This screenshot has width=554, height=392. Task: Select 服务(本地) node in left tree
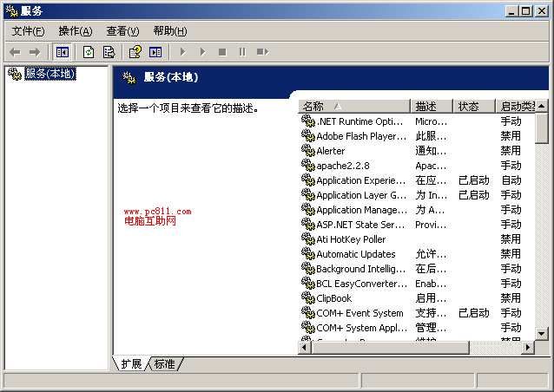tap(49, 74)
